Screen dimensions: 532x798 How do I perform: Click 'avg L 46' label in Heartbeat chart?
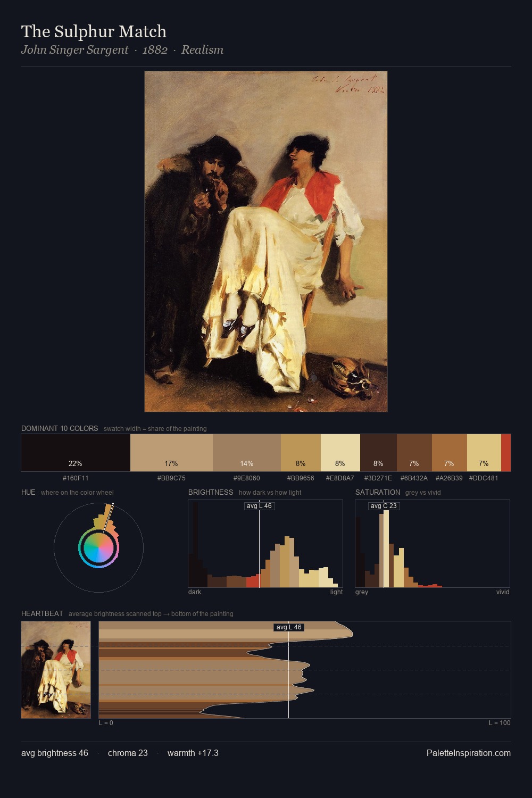pos(289,627)
